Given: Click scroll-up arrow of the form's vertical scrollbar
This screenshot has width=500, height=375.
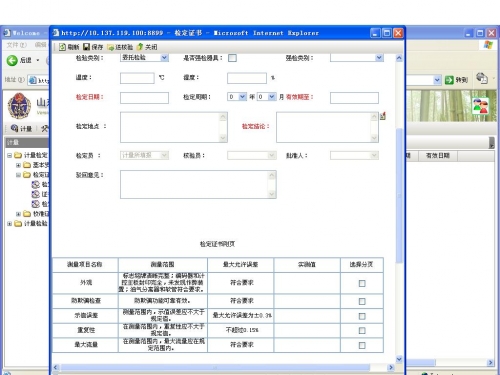Looking at the screenshot, I should point(399,58).
